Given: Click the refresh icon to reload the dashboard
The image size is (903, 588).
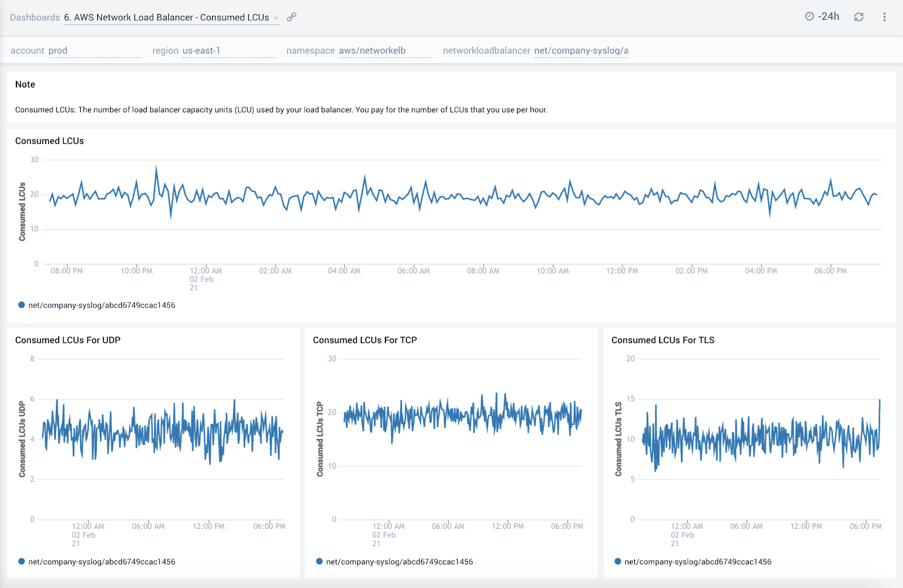Looking at the screenshot, I should point(859,16).
